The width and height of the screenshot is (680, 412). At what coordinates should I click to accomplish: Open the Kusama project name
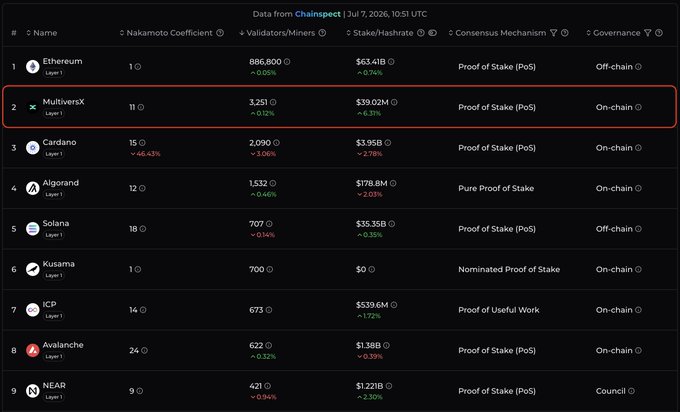tap(59, 264)
